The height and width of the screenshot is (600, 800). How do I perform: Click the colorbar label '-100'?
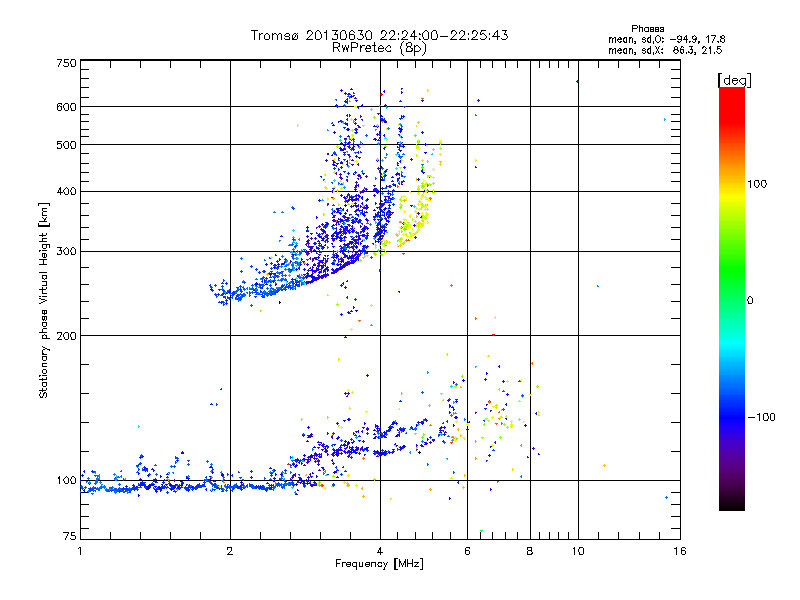tap(761, 417)
